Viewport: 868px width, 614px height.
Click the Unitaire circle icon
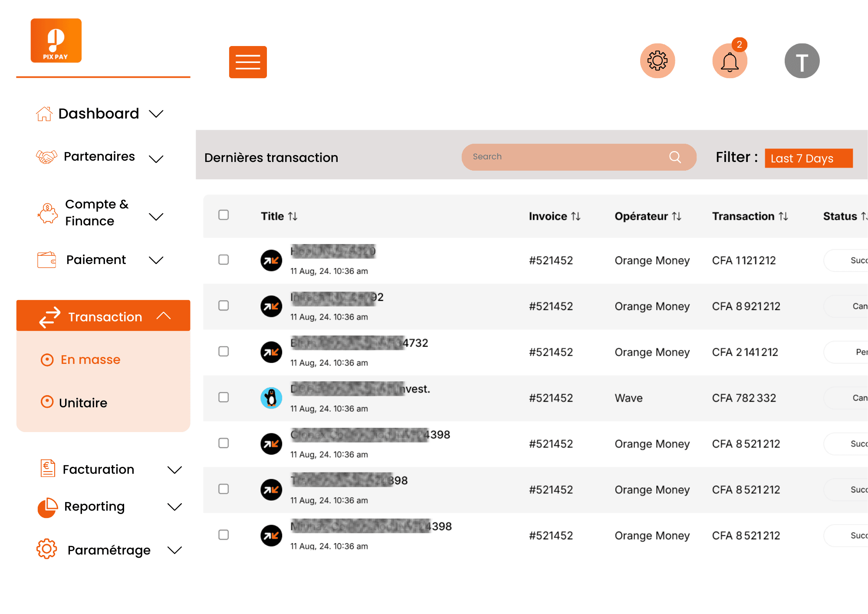coord(47,402)
